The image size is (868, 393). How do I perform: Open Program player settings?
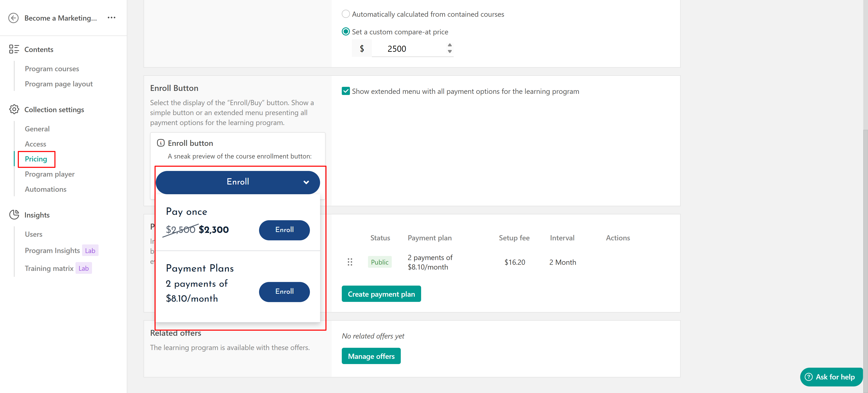(x=50, y=174)
